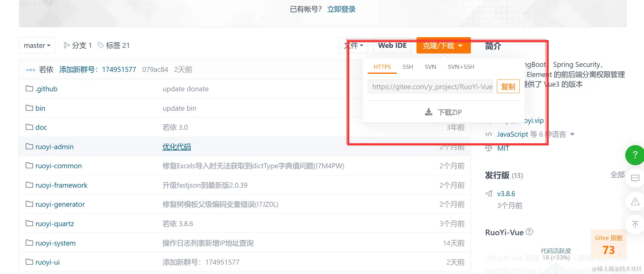The image size is (644, 274).
Task: Open commit 修复Excels导入时无法获取到dictType字典值问题
Action: 253,166
